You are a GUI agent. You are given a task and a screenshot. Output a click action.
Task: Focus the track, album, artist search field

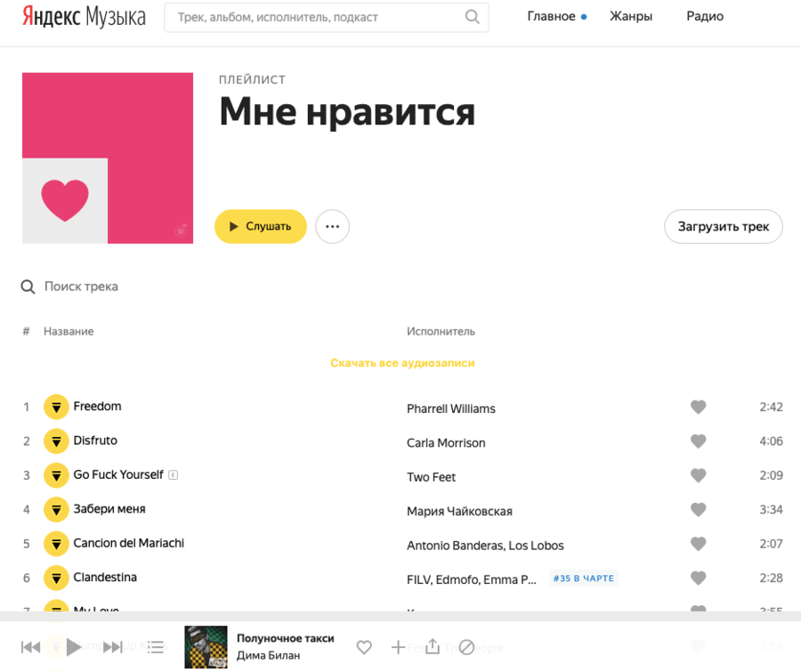point(326,18)
